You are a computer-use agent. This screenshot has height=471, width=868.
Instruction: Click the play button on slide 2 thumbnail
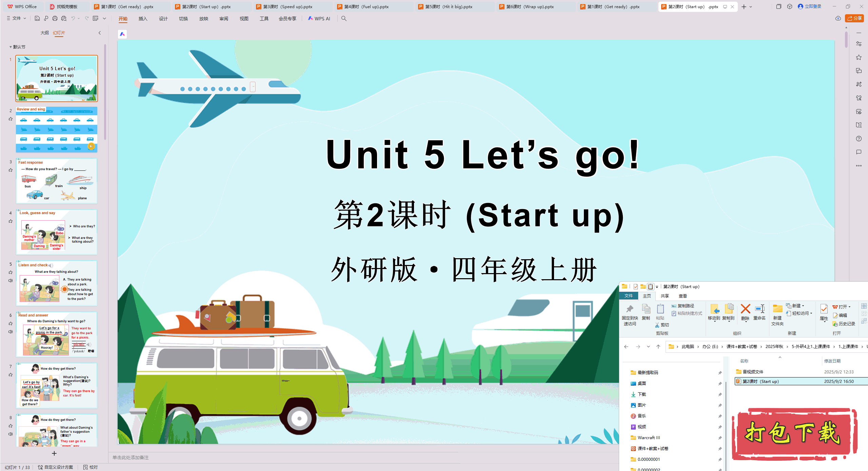pos(91,146)
